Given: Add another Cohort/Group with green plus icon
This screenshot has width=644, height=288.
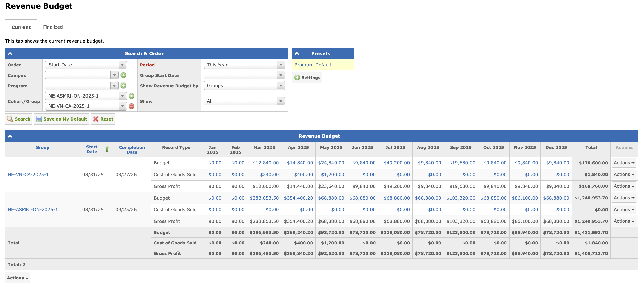Looking at the screenshot, I should pos(132,96).
